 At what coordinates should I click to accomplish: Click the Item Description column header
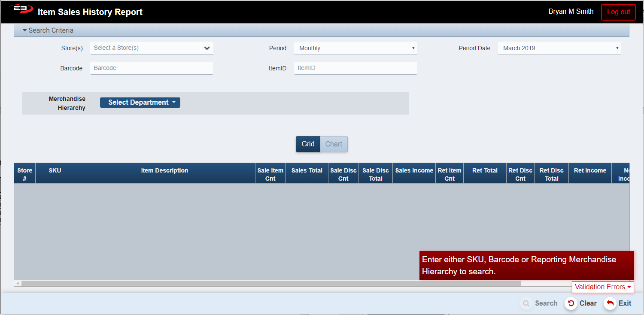(164, 171)
